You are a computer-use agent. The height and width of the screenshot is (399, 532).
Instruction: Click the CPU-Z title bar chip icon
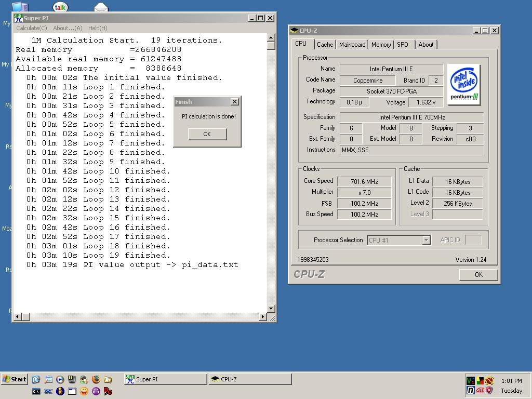coord(294,31)
